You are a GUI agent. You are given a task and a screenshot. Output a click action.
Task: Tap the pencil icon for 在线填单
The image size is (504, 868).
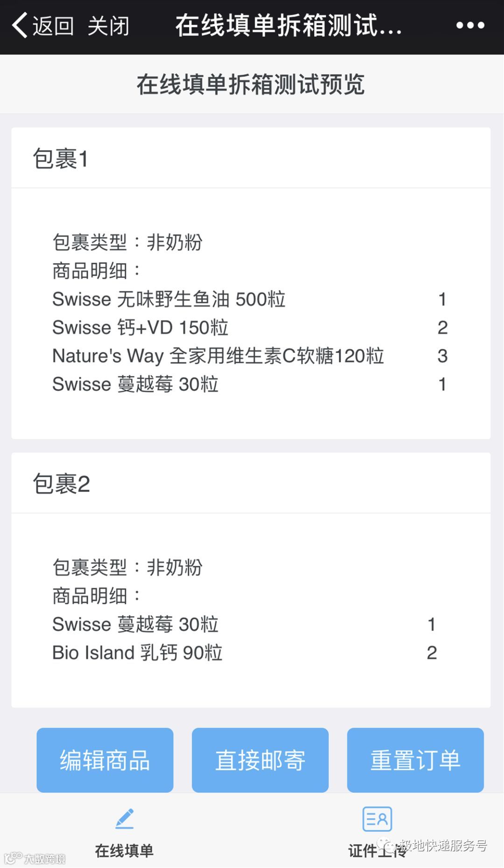[125, 819]
